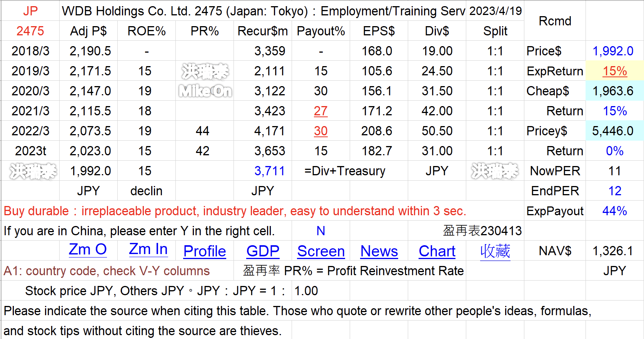Select the 2022/3 row label

click(30, 131)
